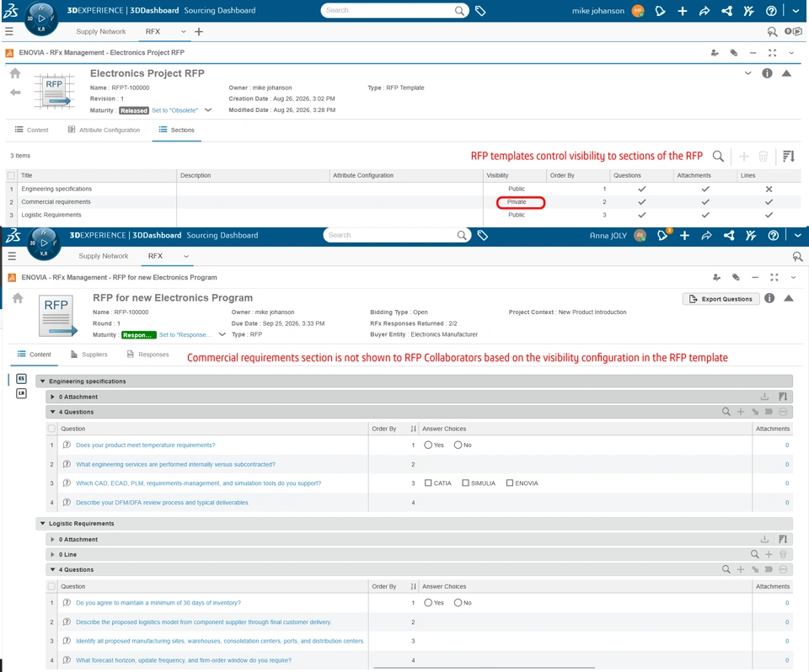
Task: Add new dashboard tab with plus beside RFX
Action: pyautogui.click(x=199, y=31)
